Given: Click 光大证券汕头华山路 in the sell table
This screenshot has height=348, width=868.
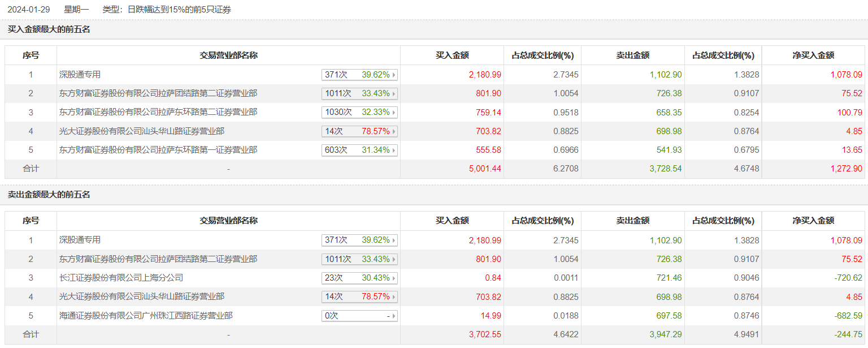Looking at the screenshot, I should click(x=141, y=297).
